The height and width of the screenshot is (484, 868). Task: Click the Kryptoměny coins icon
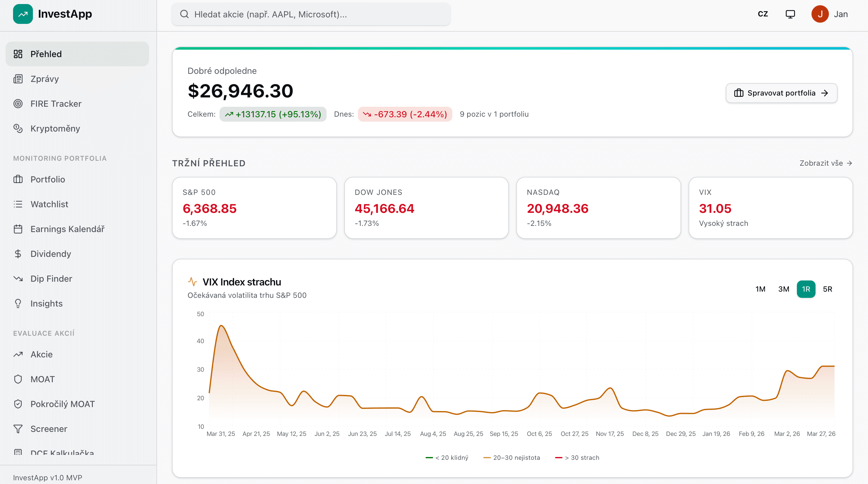coord(18,128)
